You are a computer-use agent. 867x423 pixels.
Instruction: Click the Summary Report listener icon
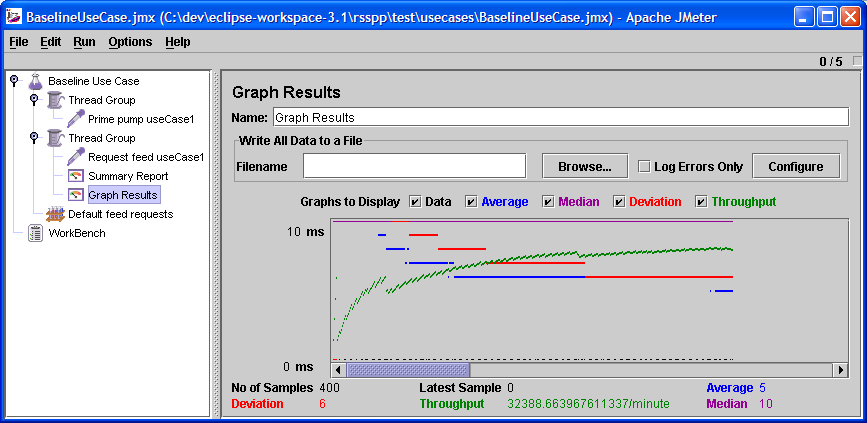[x=75, y=176]
